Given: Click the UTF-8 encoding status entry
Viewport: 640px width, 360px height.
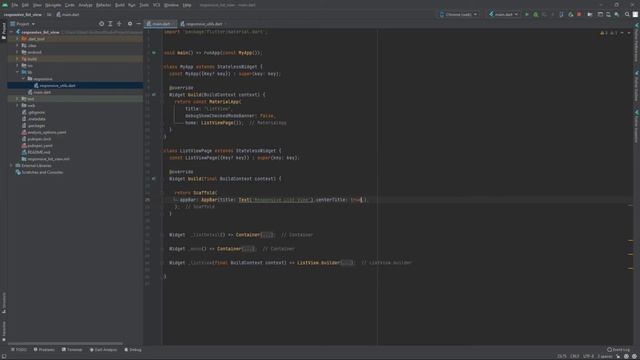Looking at the screenshot, I should click(588, 356).
